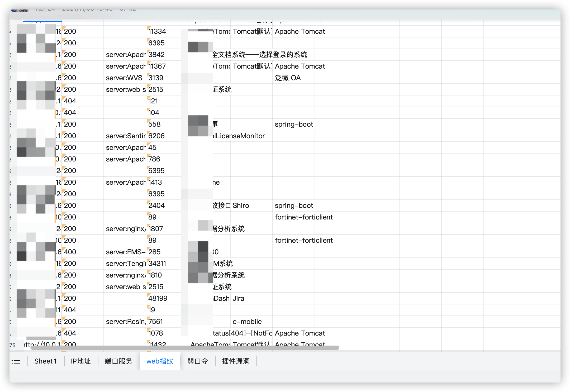This screenshot has height=392, width=570.
Task: Select the status code 400 cell
Action: click(x=70, y=252)
